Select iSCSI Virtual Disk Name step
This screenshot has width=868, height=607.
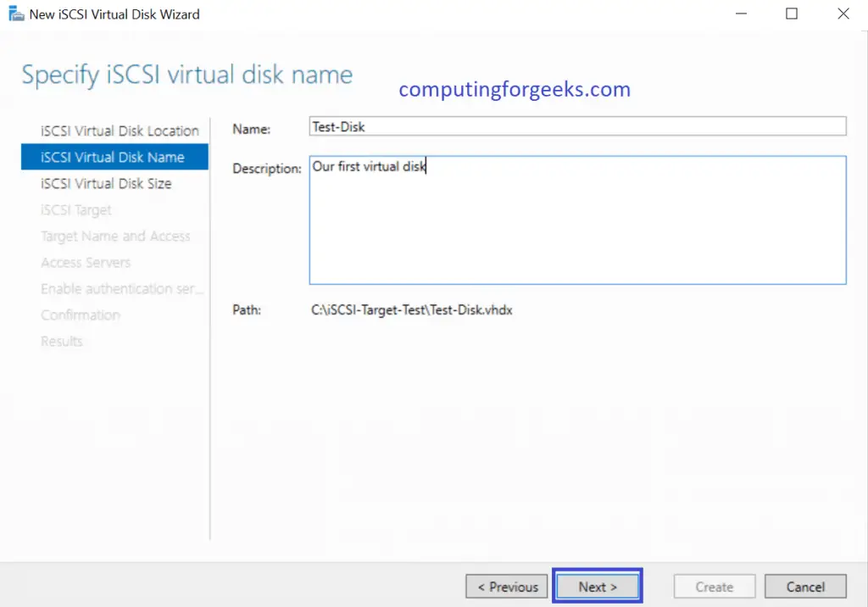114,157
